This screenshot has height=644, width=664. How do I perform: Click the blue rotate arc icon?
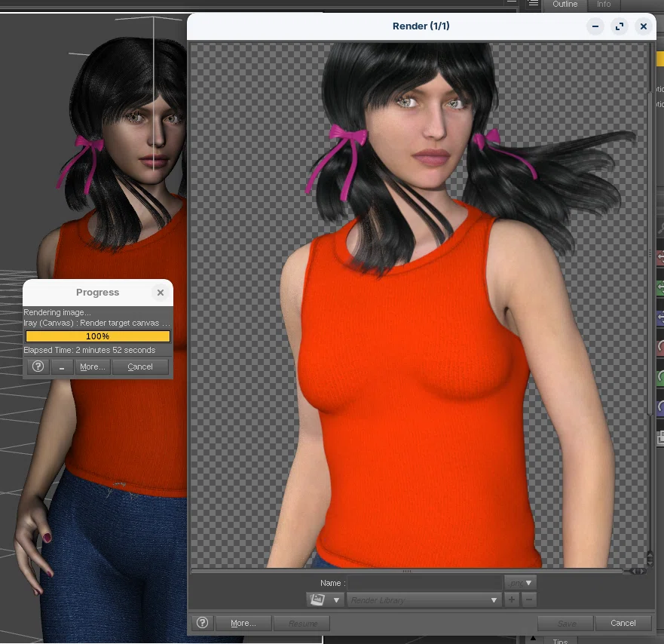661,407
